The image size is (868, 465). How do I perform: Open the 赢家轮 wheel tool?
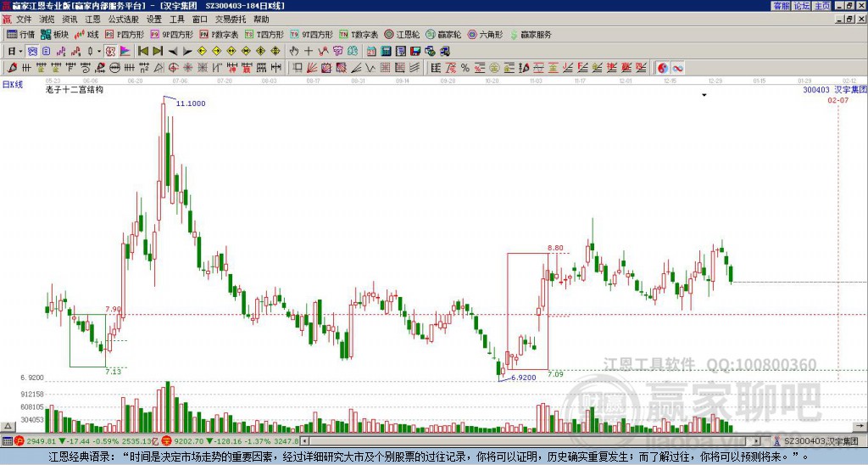tap(443, 34)
